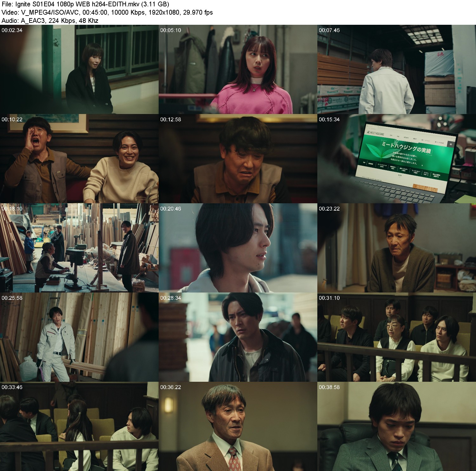
Task: Pick the thumbnail stamped 00:25:58
Action: pyautogui.click(x=79, y=337)
